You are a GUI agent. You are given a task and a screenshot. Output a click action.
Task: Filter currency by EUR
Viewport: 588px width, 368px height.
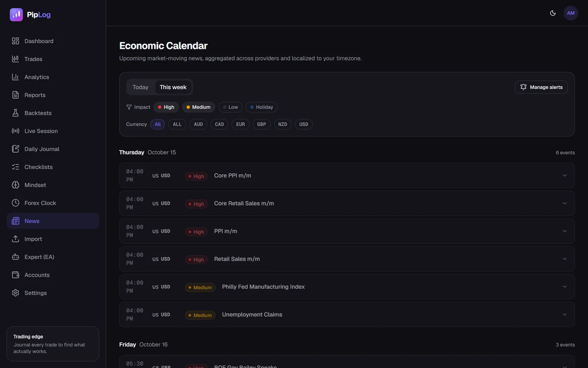[x=240, y=124]
